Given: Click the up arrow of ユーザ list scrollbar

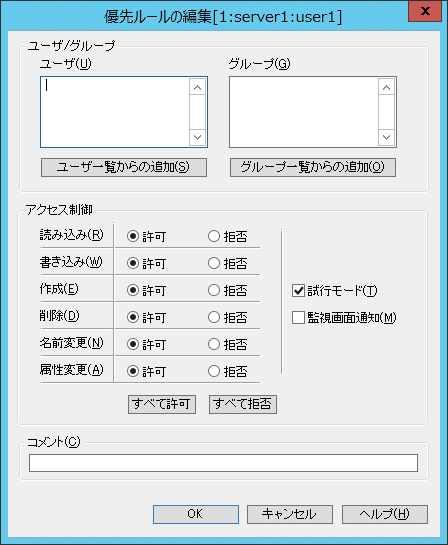Looking at the screenshot, I should point(197,87).
